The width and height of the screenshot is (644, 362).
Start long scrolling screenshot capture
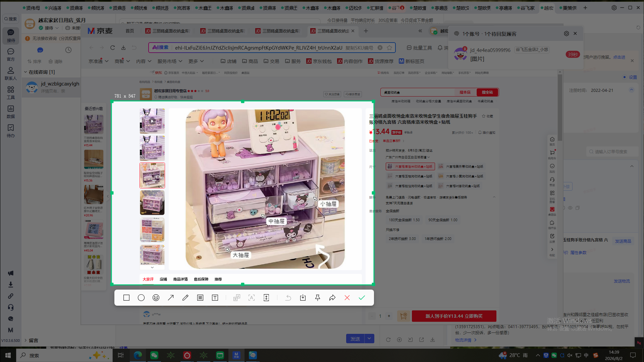pyautogui.click(x=266, y=298)
